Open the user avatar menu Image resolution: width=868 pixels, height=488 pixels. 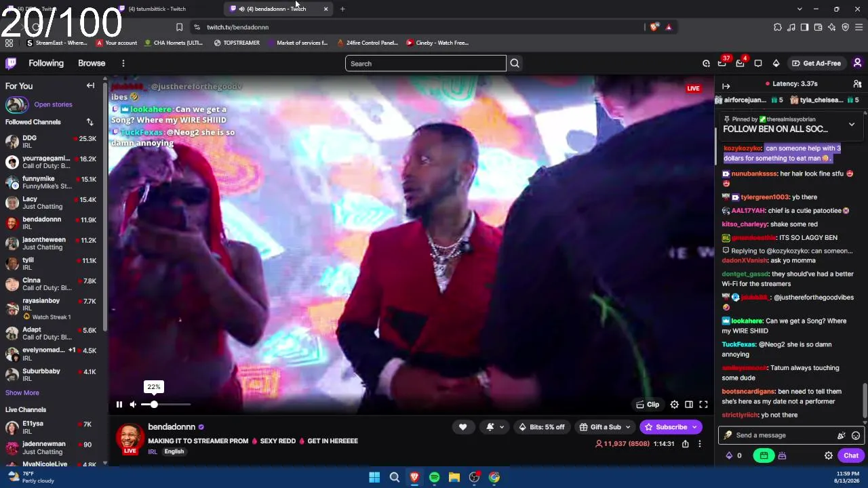(857, 63)
